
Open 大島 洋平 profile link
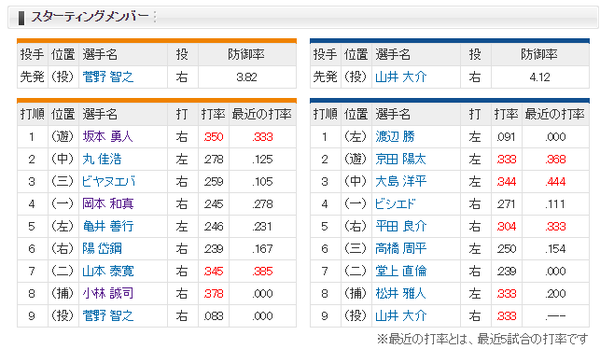point(401,181)
